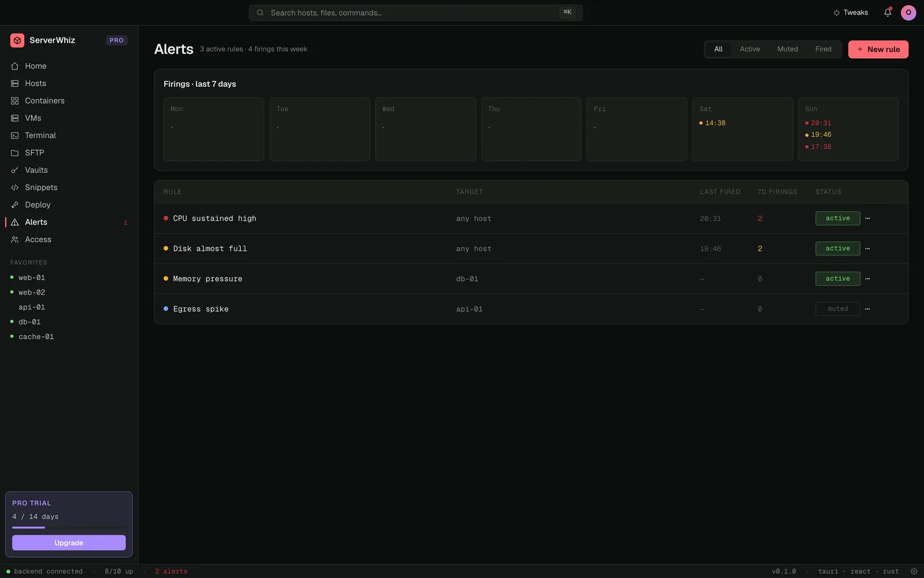The width and height of the screenshot is (924, 578).
Task: Click the Upgrade button
Action: pos(69,543)
